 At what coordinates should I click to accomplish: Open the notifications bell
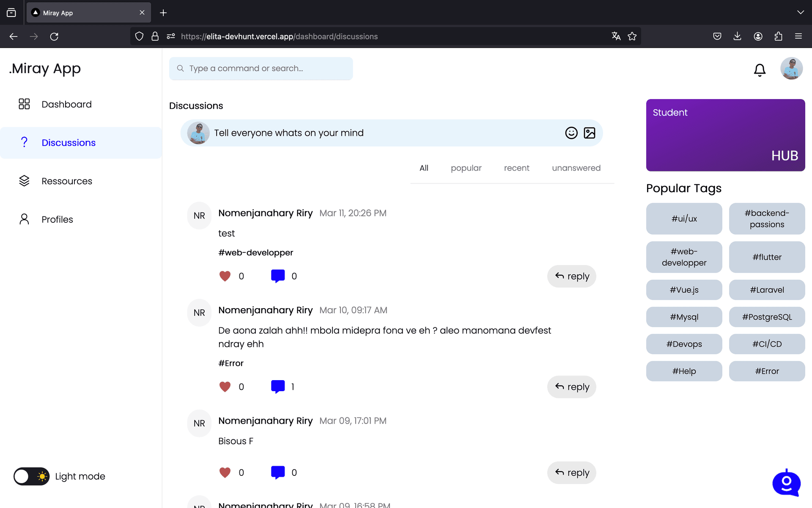click(x=760, y=70)
